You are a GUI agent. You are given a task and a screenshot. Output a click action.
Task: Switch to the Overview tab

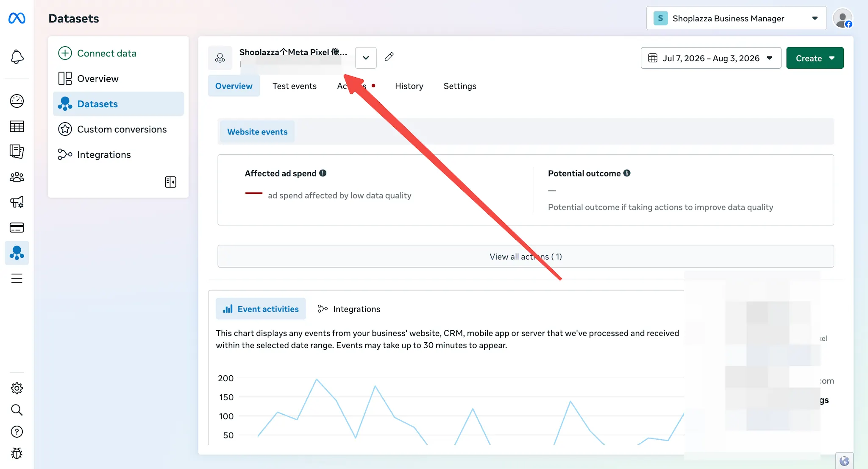234,86
